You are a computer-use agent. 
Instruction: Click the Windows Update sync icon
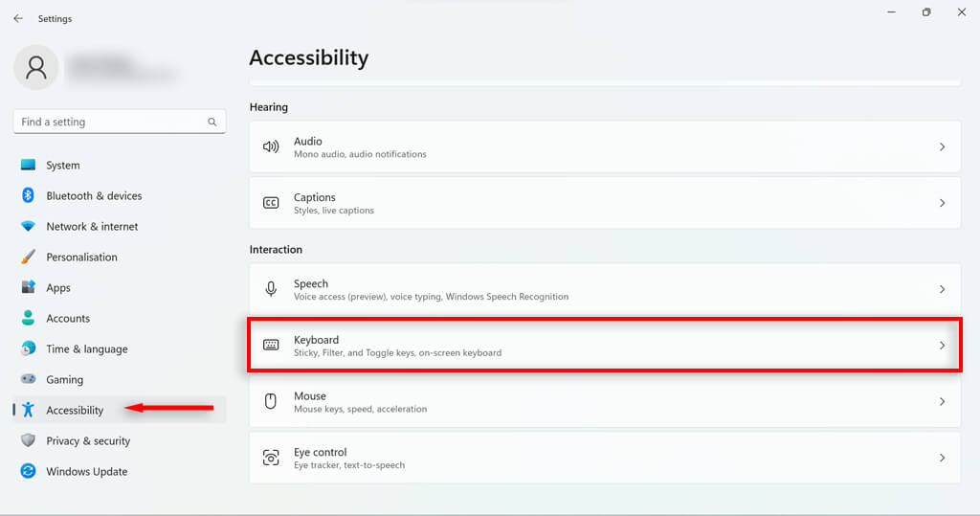coord(28,472)
